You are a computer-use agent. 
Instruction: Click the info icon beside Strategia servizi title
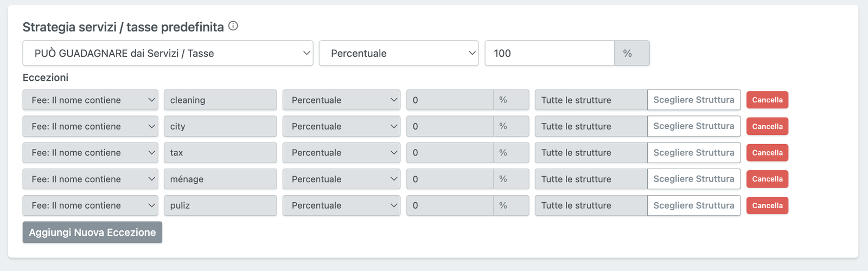click(233, 26)
